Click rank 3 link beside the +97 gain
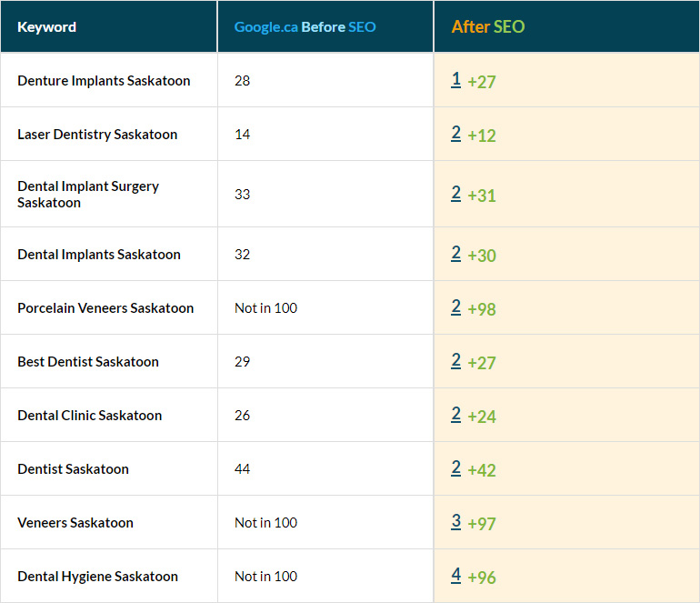This screenshot has height=603, width=700. 455,522
